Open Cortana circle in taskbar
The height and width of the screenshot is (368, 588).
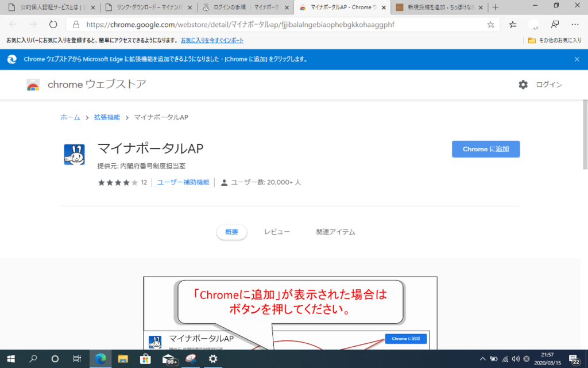(x=55, y=359)
